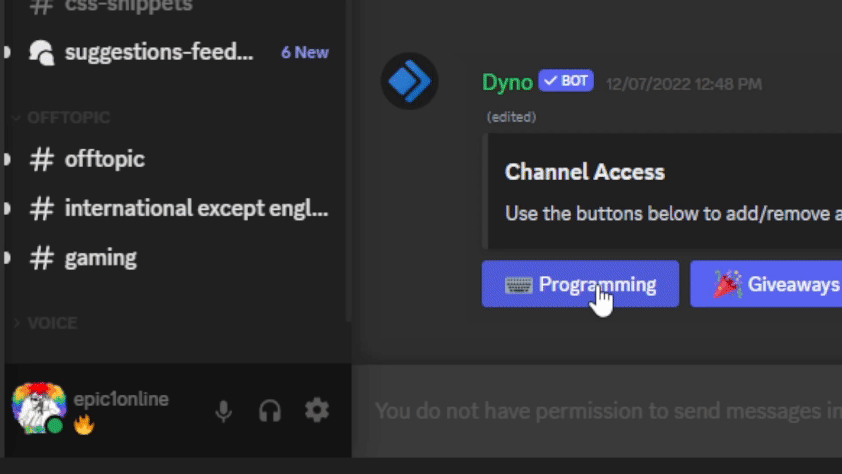Click the party popper emoji on Giveaways
The width and height of the screenshot is (842, 474).
[x=728, y=284]
